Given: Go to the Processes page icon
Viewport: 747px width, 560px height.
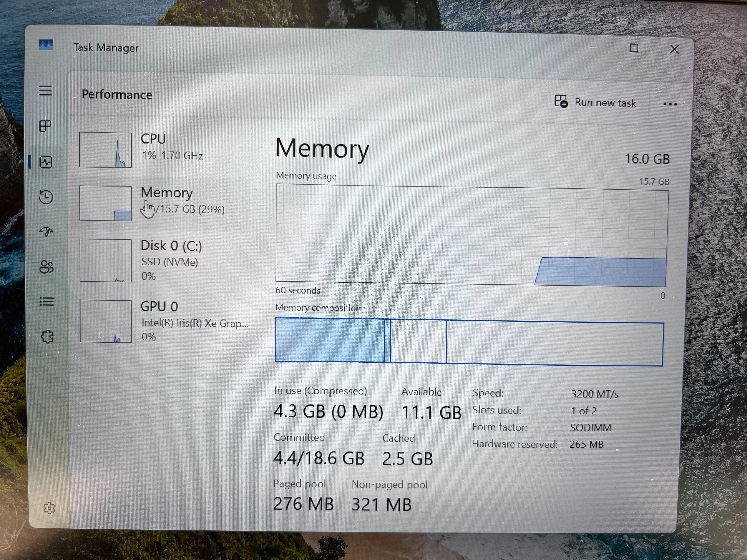Looking at the screenshot, I should [45, 126].
